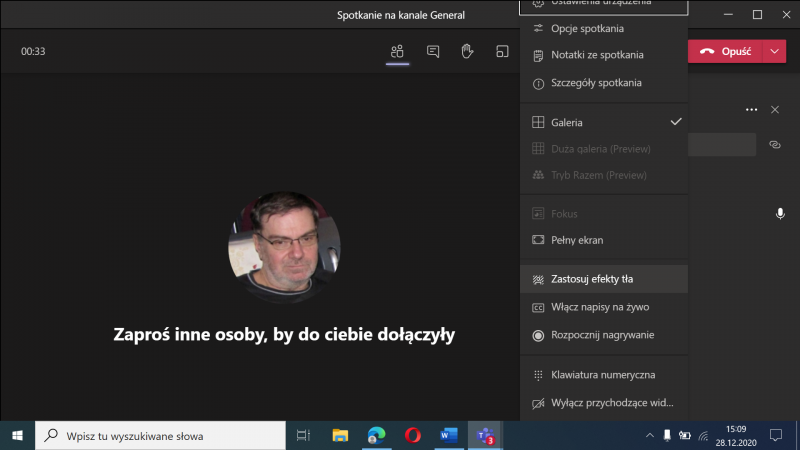Click the invite search field in the panel
This screenshot has height=450, width=800.
tap(721, 145)
